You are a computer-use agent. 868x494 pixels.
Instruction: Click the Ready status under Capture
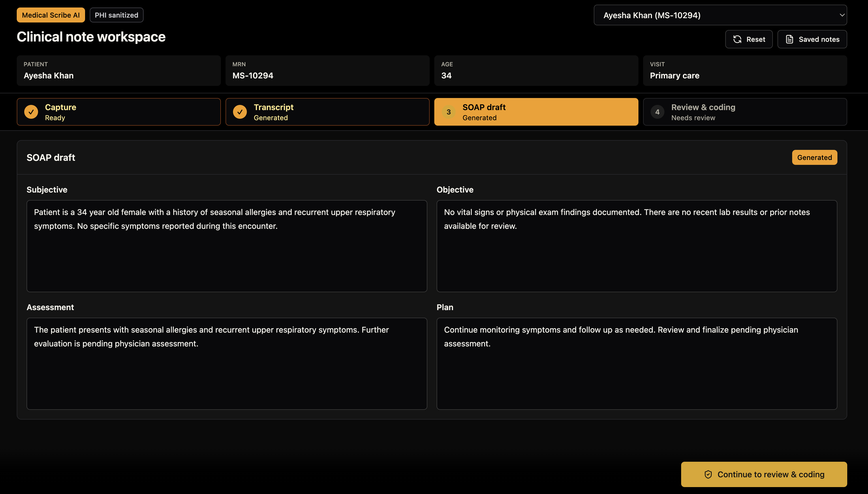55,118
